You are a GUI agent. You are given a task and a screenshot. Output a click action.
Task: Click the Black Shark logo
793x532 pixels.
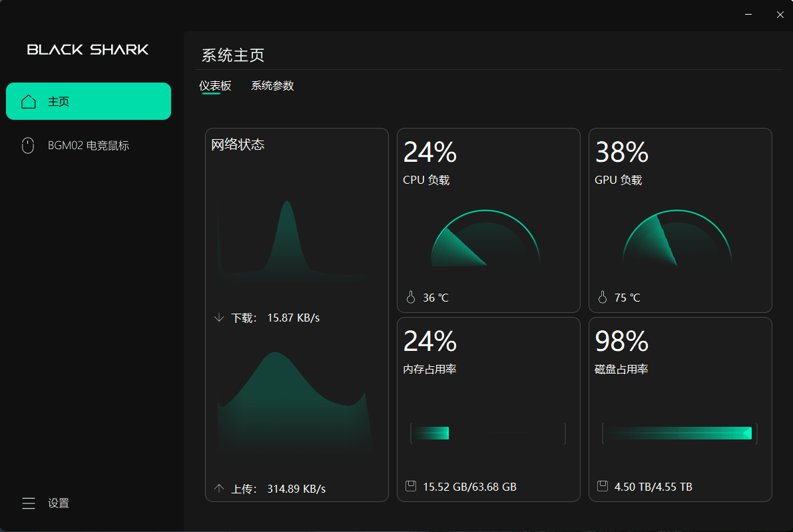(x=88, y=49)
